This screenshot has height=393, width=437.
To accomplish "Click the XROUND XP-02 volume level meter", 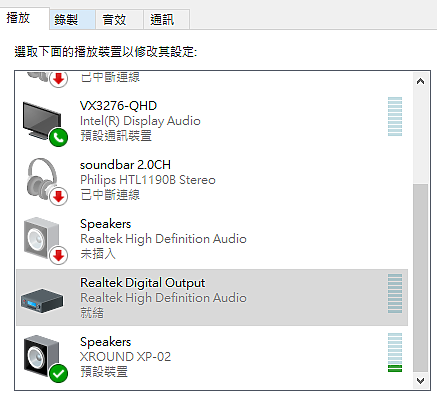I will (395, 352).
